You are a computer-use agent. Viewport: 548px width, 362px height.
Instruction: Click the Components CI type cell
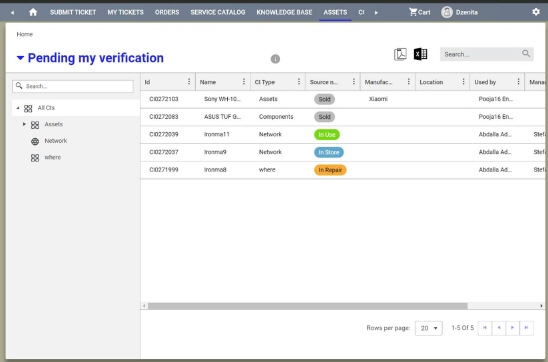[x=276, y=117]
